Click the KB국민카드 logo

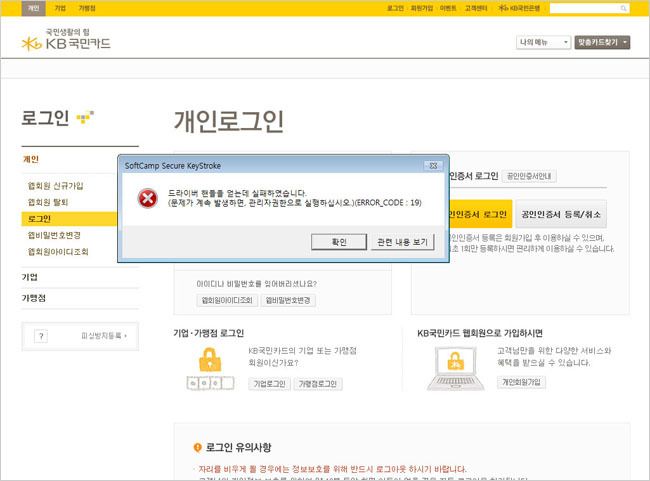tap(66, 39)
